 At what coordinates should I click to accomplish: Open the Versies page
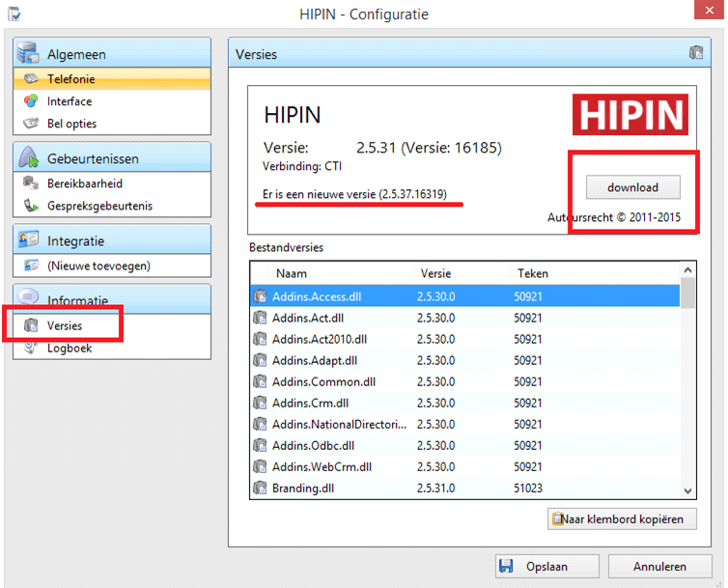pos(112,325)
